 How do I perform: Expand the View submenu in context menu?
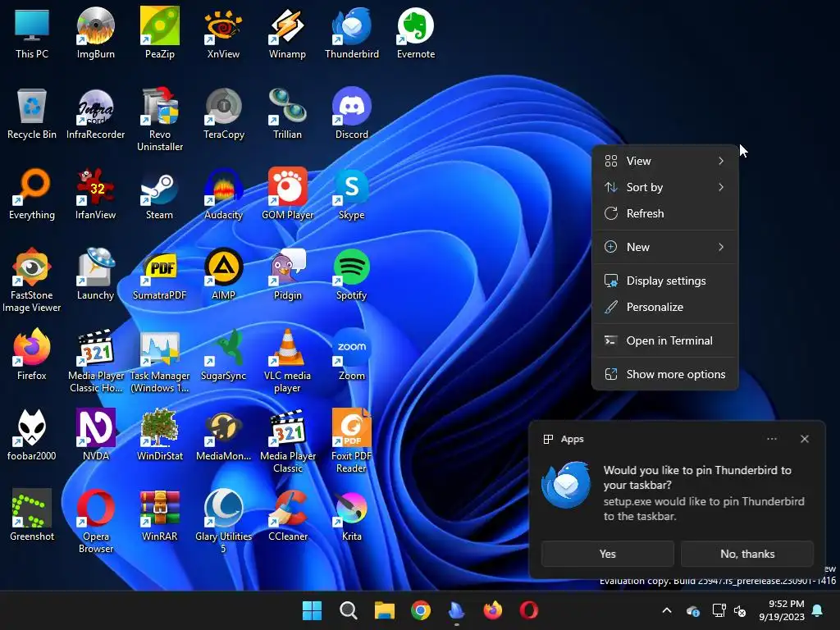[664, 161]
